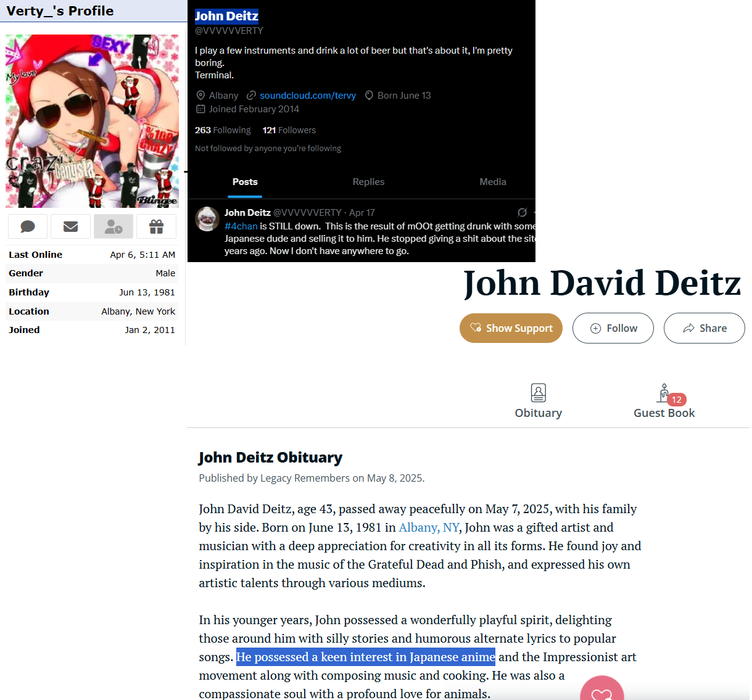Click the 'Born June 13' text
This screenshot has height=700, width=752.
[404, 96]
